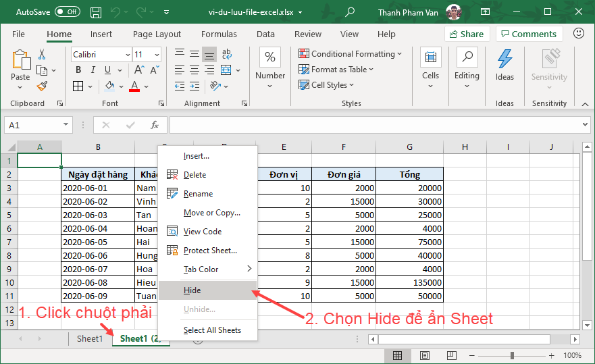Switch to the Insert tab
The width and height of the screenshot is (595, 364).
click(x=101, y=34)
